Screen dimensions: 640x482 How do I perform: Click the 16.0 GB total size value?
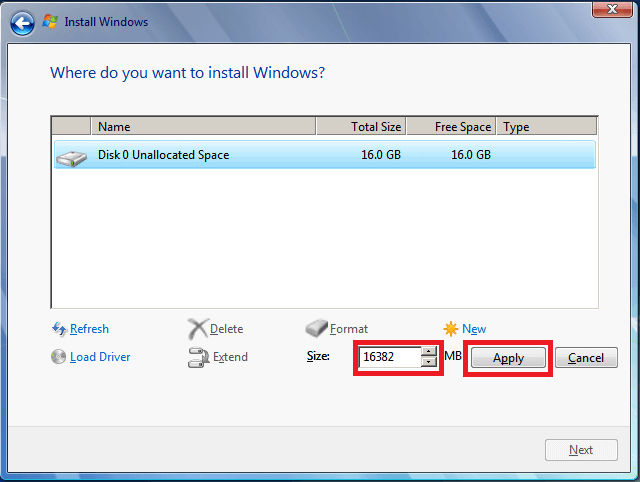[x=381, y=155]
